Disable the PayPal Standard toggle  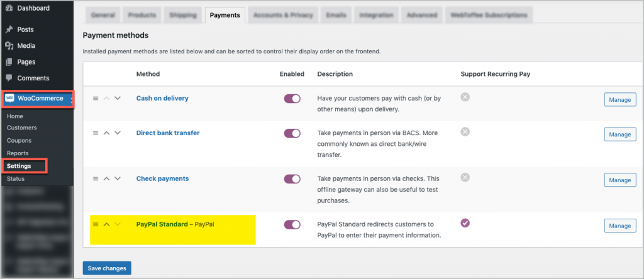[x=292, y=224]
